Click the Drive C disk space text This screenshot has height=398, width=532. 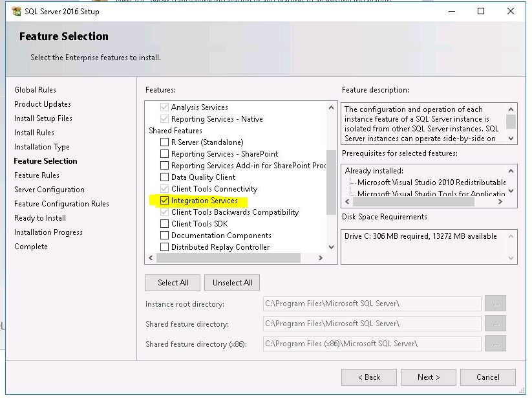pos(420,236)
